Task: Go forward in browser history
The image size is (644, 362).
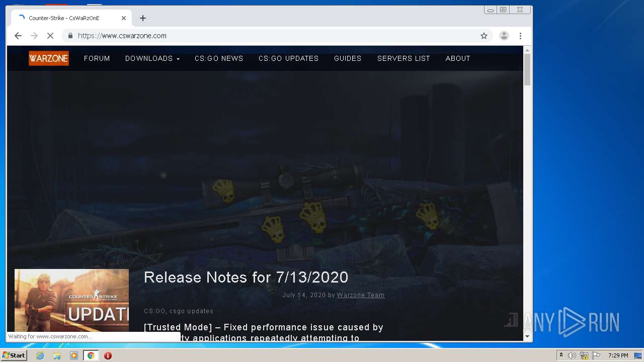Action: coord(34,36)
